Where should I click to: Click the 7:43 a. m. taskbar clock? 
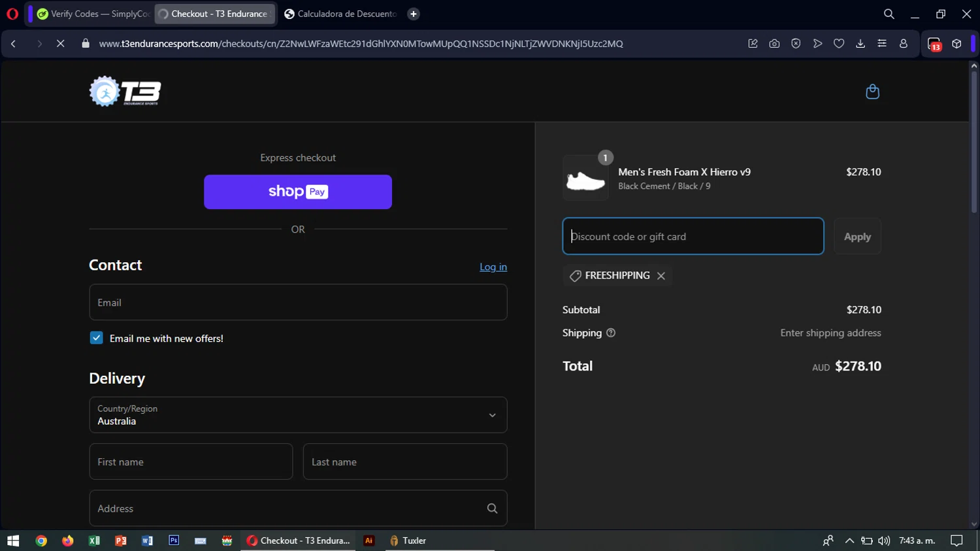pyautogui.click(x=917, y=541)
